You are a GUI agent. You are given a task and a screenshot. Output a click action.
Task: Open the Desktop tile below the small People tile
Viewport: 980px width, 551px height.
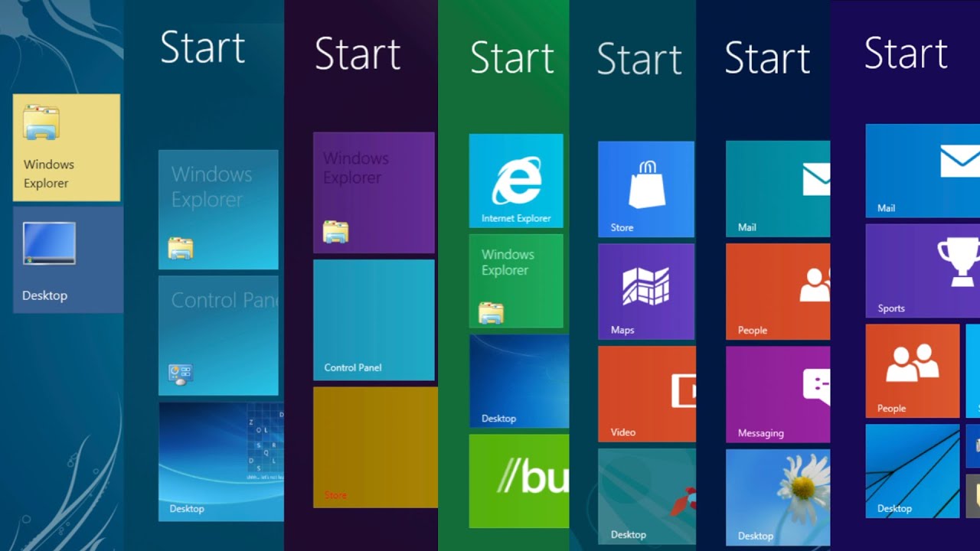click(912, 471)
